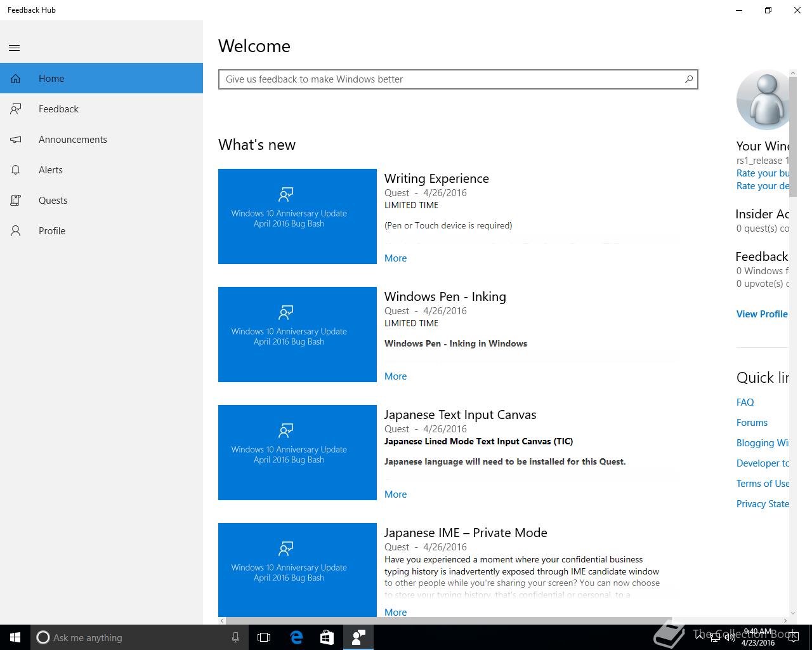Go to the Feedback section

(101, 109)
